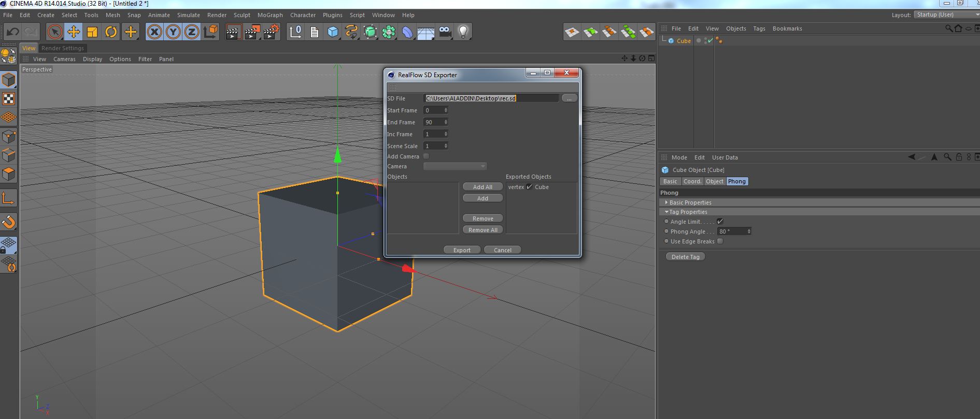Adjust the Start Frame stepper arrows
The image size is (980, 419).
point(446,110)
